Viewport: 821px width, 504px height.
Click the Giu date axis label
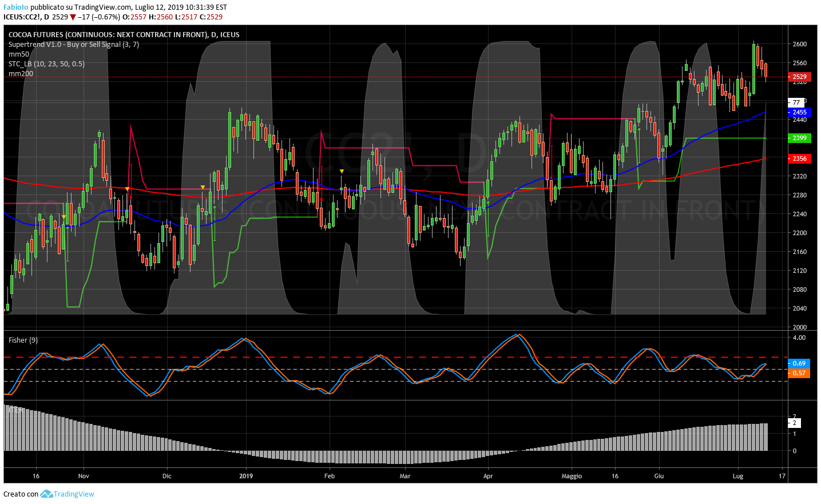point(659,476)
